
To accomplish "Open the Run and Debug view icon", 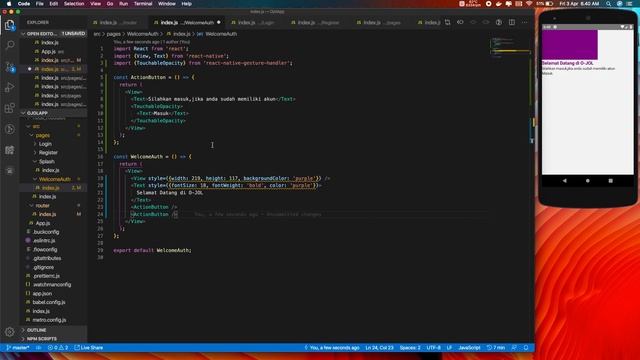I will click(9, 87).
